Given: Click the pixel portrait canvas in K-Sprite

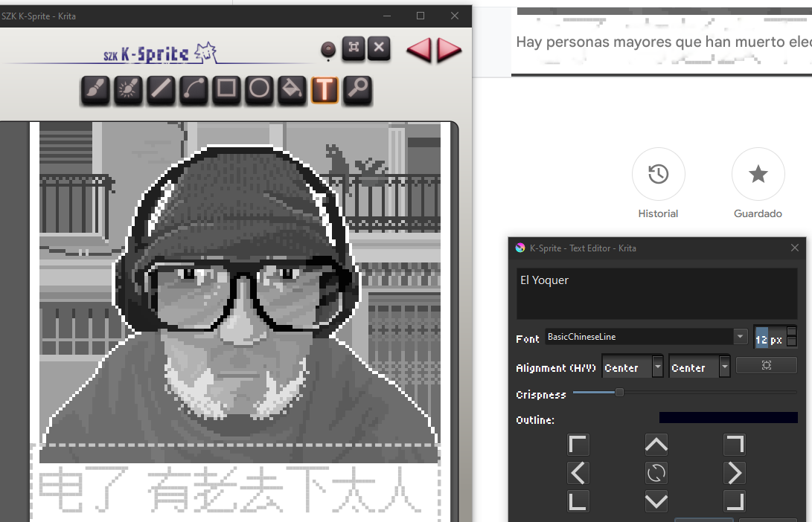Looking at the screenshot, I should pyautogui.click(x=240, y=292).
